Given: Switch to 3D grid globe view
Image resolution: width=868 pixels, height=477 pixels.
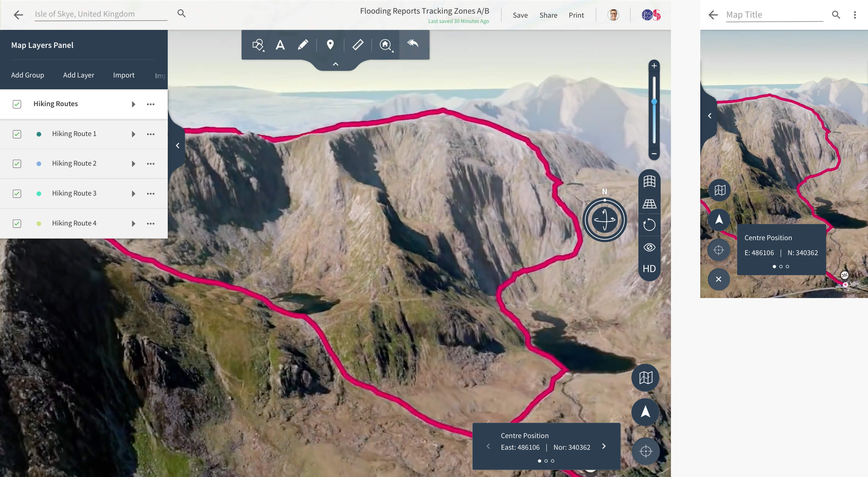Looking at the screenshot, I should pyautogui.click(x=649, y=181).
